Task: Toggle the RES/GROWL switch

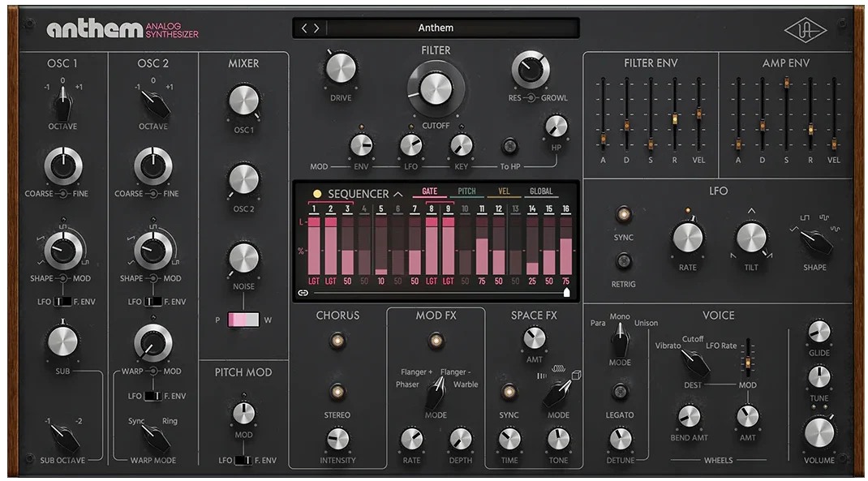Action: point(531,98)
